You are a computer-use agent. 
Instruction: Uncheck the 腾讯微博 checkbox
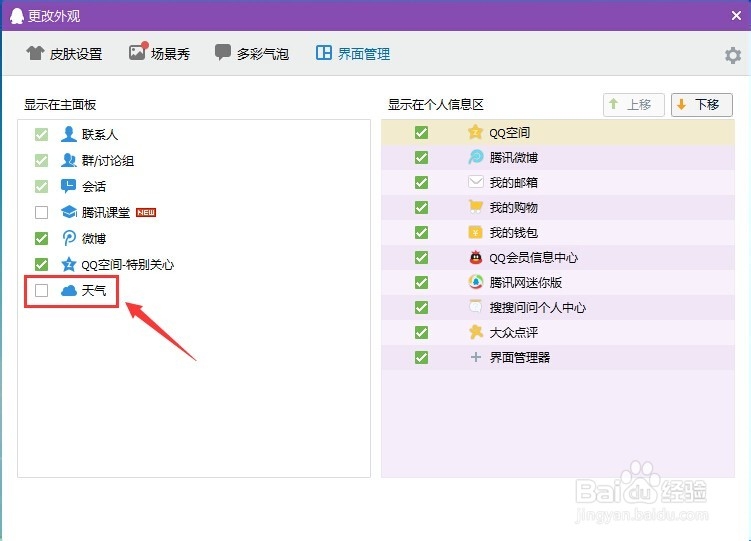click(421, 157)
